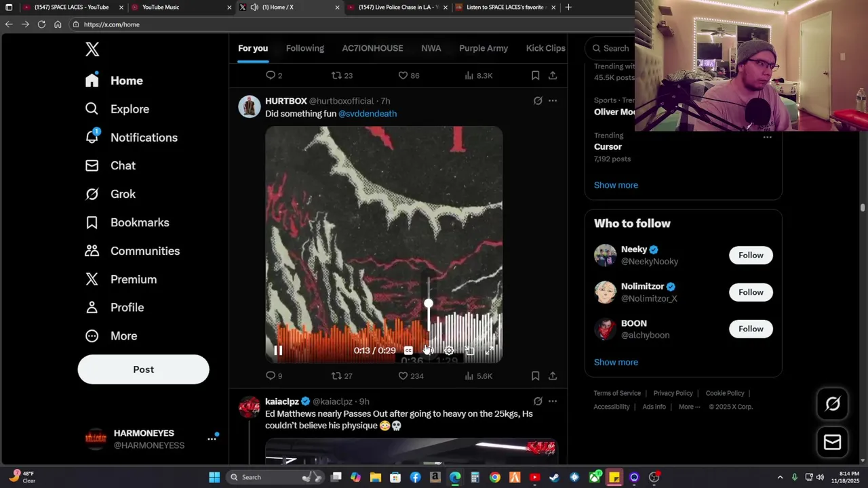This screenshot has height=488, width=868.
Task: Open the Windows Start menu
Action: pyautogui.click(x=214, y=477)
